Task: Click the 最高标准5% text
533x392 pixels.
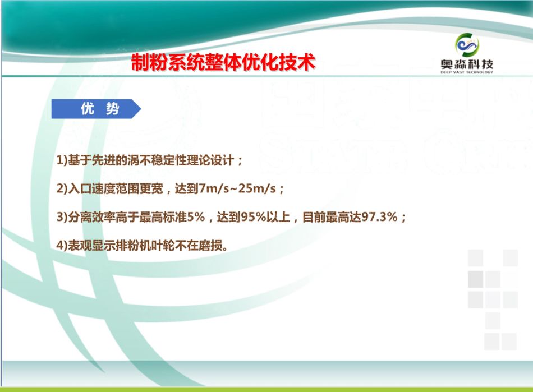Action: pos(181,217)
